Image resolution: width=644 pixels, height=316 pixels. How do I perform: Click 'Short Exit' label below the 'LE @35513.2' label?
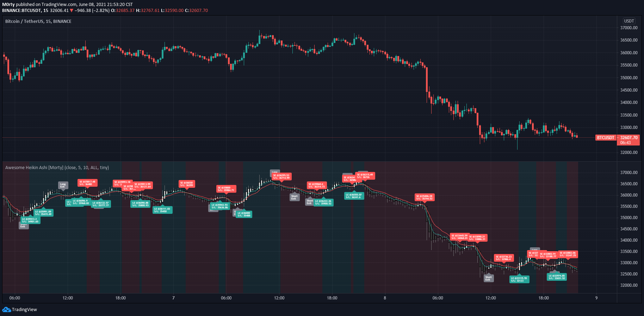pyautogui.click(x=24, y=226)
